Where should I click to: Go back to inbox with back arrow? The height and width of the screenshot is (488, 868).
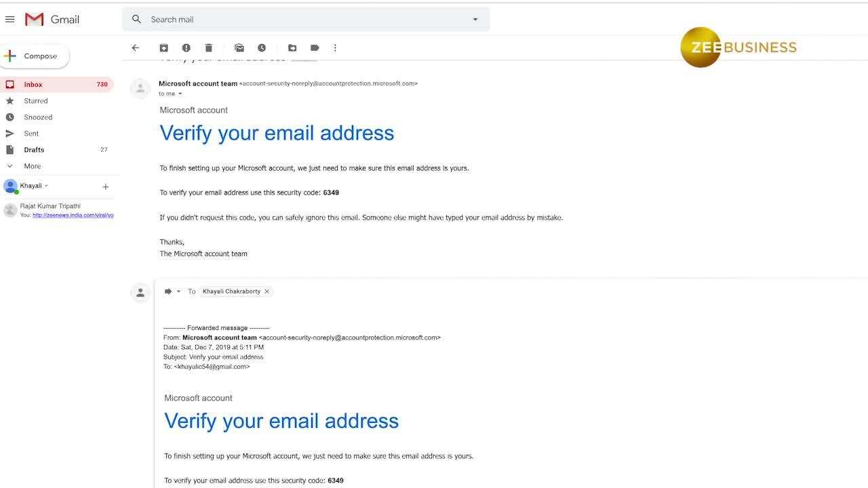[135, 47]
